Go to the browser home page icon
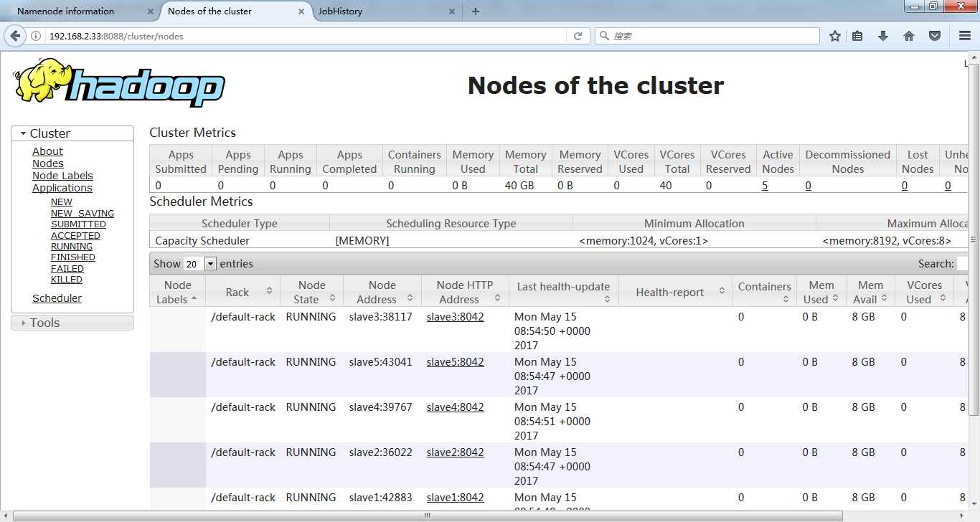This screenshot has height=522, width=980. [909, 36]
